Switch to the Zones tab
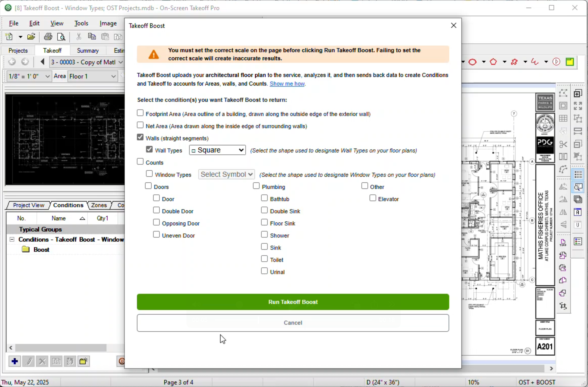This screenshot has height=387, width=588. (x=98, y=205)
